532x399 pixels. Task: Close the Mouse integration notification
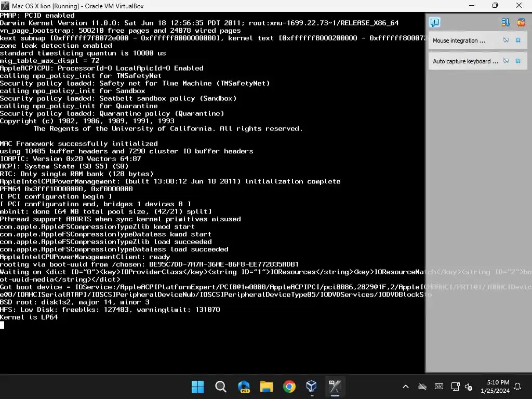point(518,40)
